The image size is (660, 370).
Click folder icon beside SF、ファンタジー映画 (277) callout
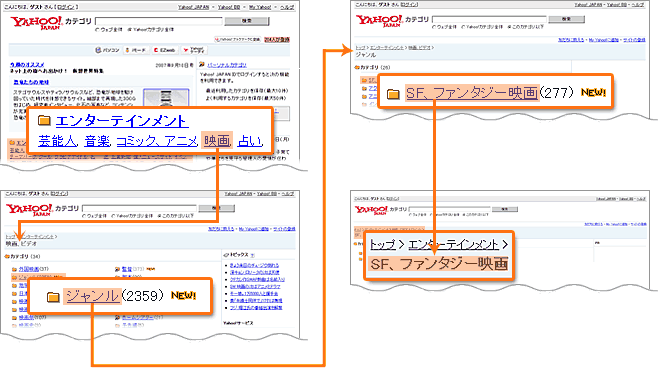coord(393,93)
